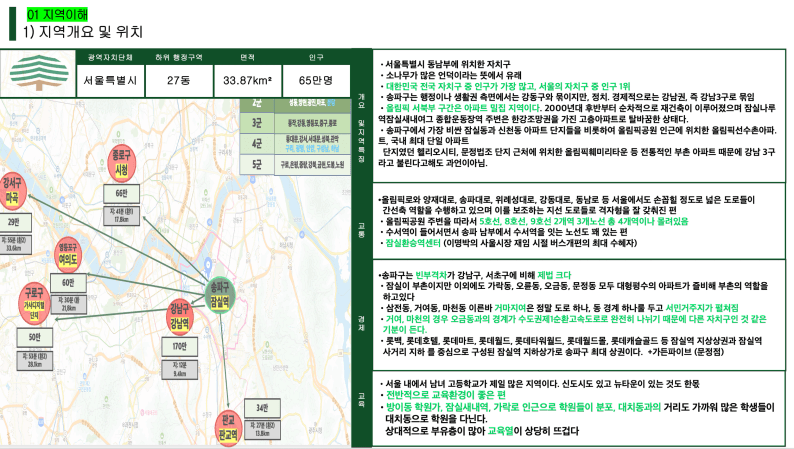Click the '170만' box under 강남역
794x449 pixels.
180,347
